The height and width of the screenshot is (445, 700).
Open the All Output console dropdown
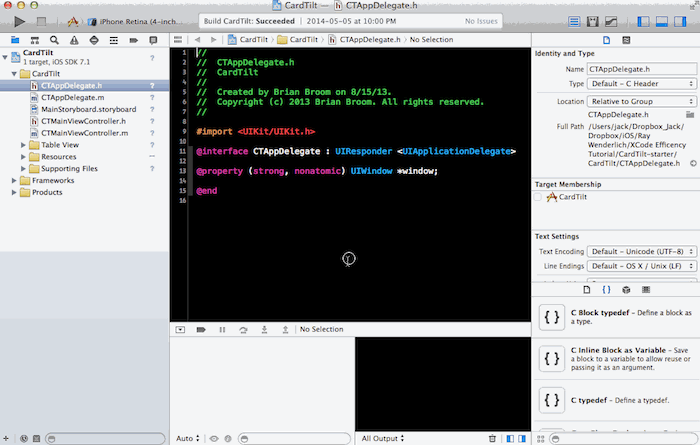click(x=383, y=438)
